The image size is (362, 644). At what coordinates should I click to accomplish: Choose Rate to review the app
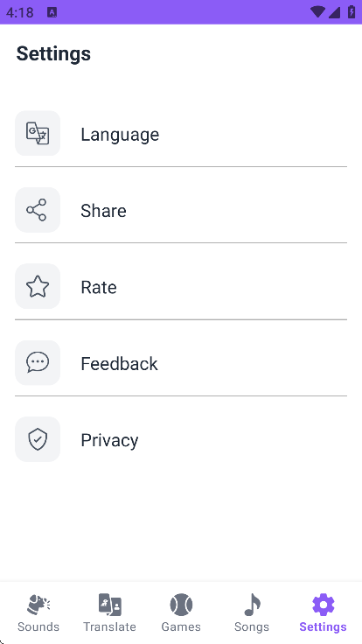click(181, 287)
